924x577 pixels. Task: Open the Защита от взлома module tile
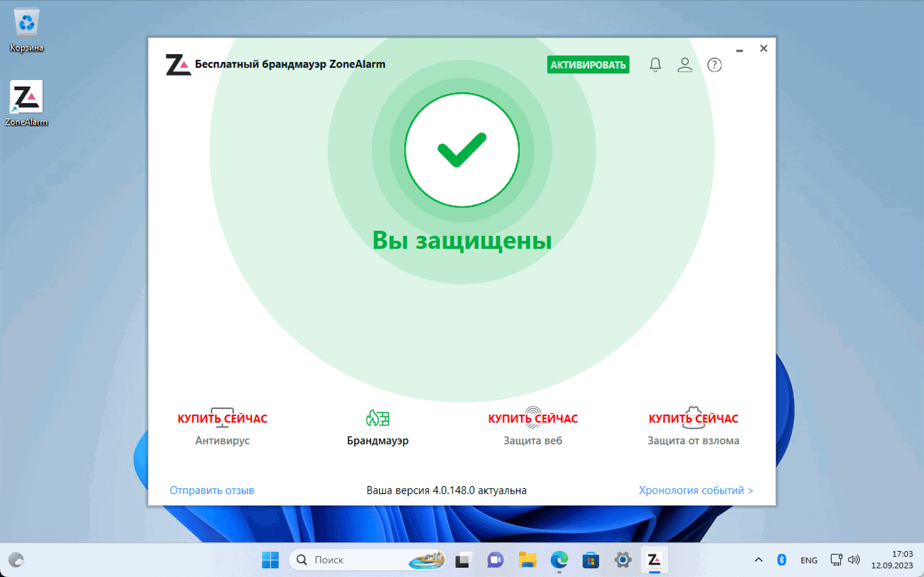pyautogui.click(x=693, y=426)
